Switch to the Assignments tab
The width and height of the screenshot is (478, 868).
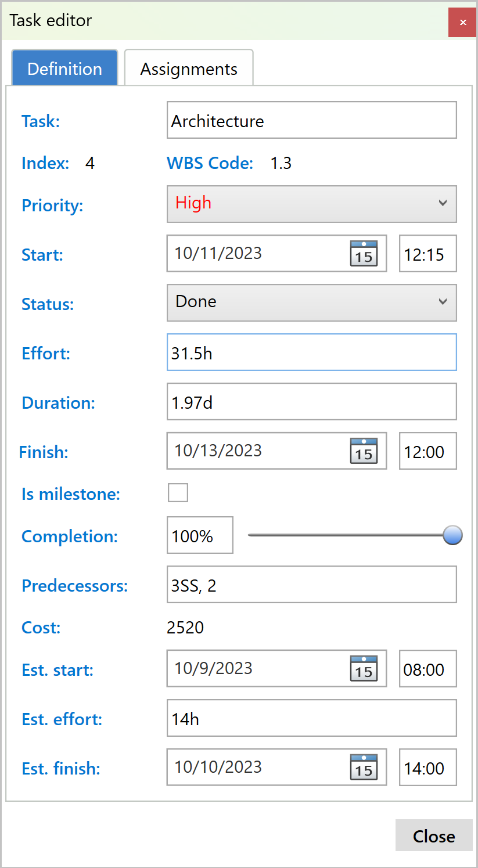click(188, 68)
